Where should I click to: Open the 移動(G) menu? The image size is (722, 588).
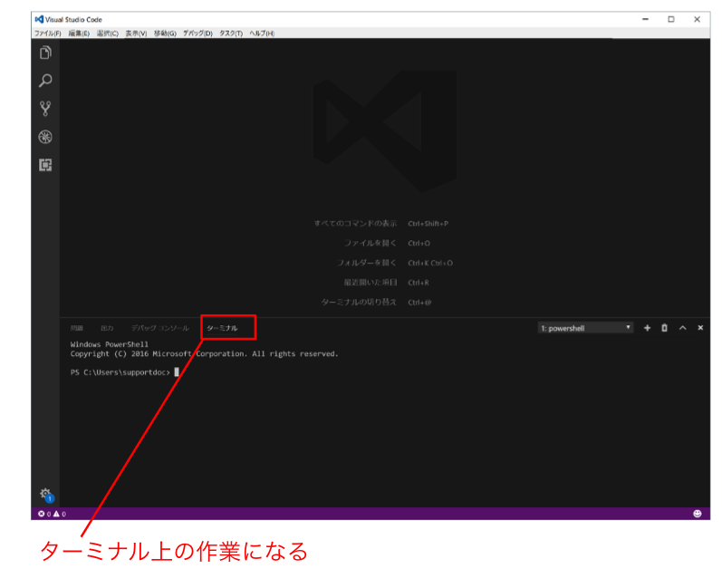[x=165, y=34]
